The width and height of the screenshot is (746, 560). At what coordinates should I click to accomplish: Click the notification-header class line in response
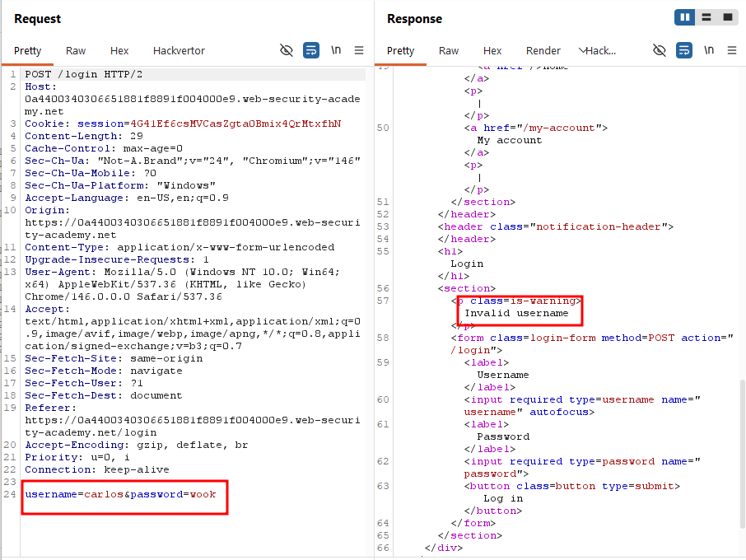(556, 227)
